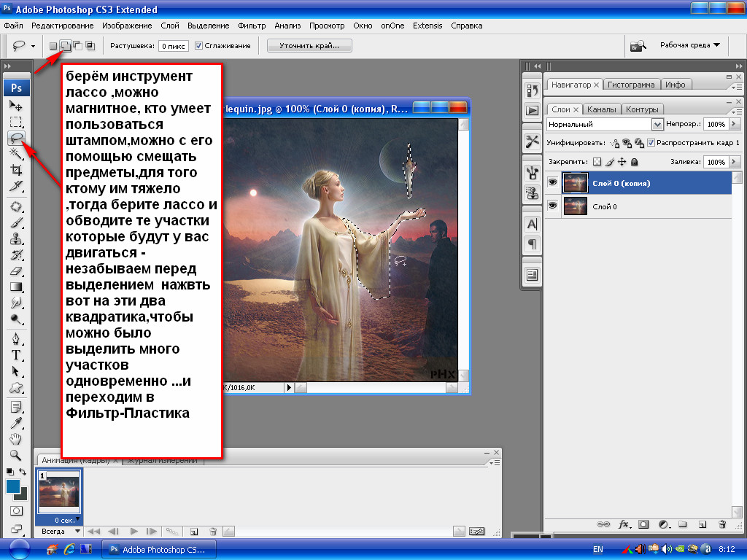
Task: Select the Gradient tool
Action: tap(16, 287)
